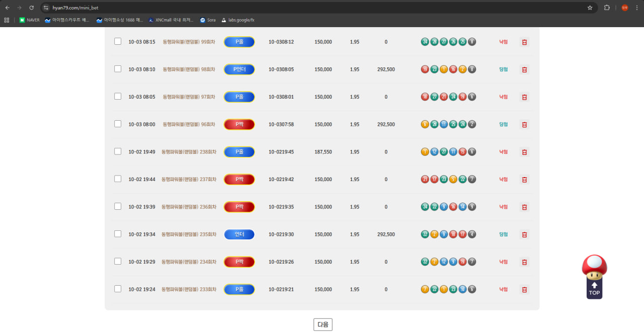Open the NAVER bookmark
The width and height of the screenshot is (644, 332).
(29, 20)
